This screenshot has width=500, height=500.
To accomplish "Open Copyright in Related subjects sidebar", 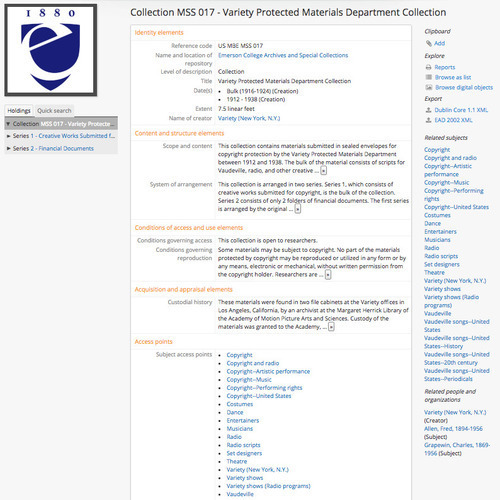I will 437,150.
